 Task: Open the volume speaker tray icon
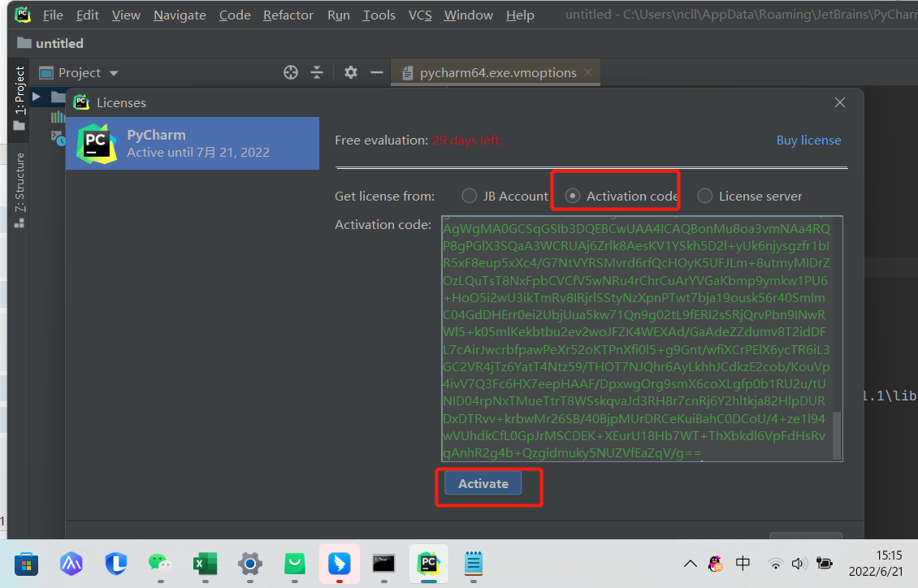[x=799, y=564]
